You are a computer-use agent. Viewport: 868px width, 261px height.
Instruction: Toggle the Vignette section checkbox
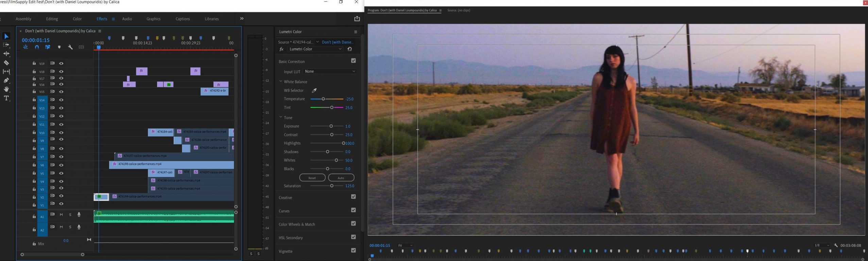tap(354, 250)
